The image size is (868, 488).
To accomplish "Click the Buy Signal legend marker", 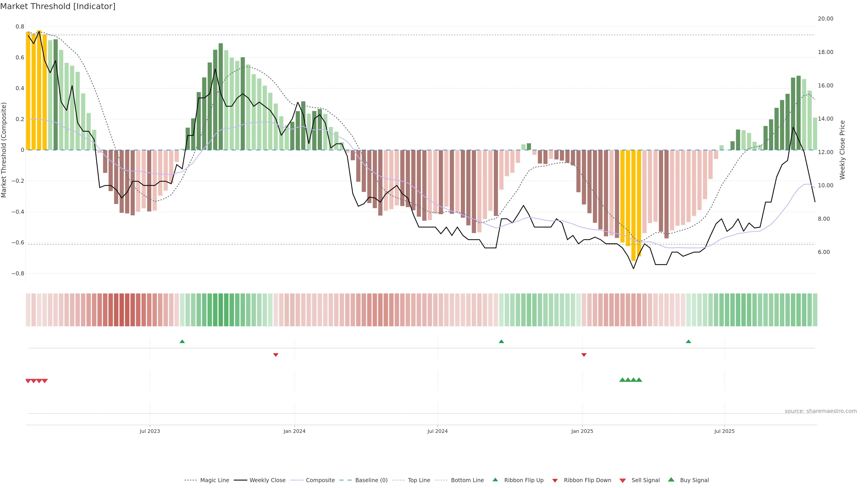I will 671,480.
